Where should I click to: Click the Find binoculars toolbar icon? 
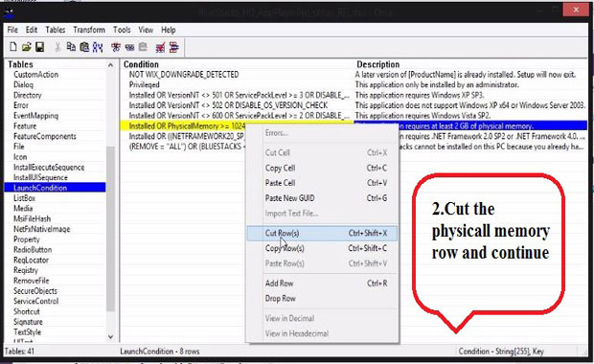pyautogui.click(x=98, y=47)
